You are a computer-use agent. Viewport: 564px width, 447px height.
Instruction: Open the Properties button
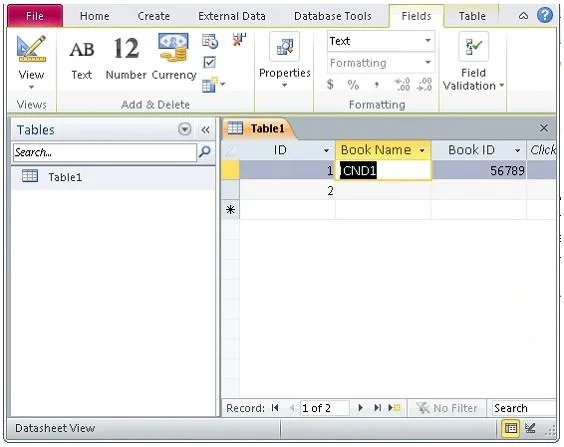[285, 60]
